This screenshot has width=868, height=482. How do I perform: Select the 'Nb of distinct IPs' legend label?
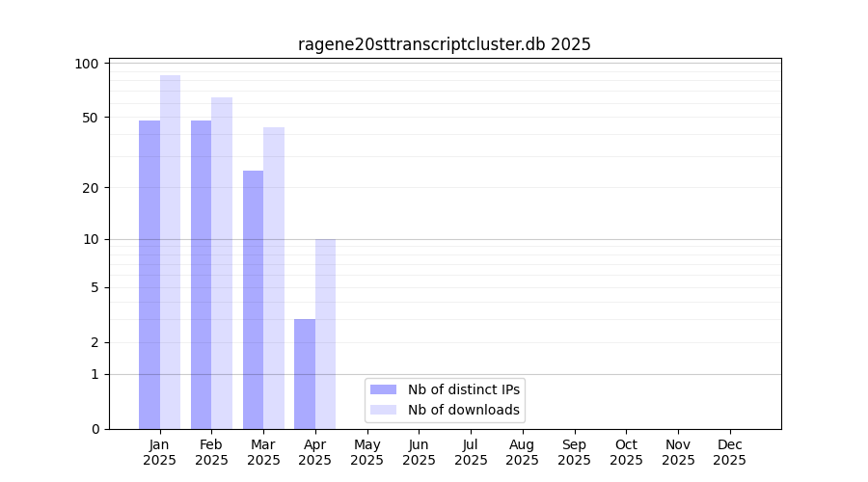coord(463,389)
